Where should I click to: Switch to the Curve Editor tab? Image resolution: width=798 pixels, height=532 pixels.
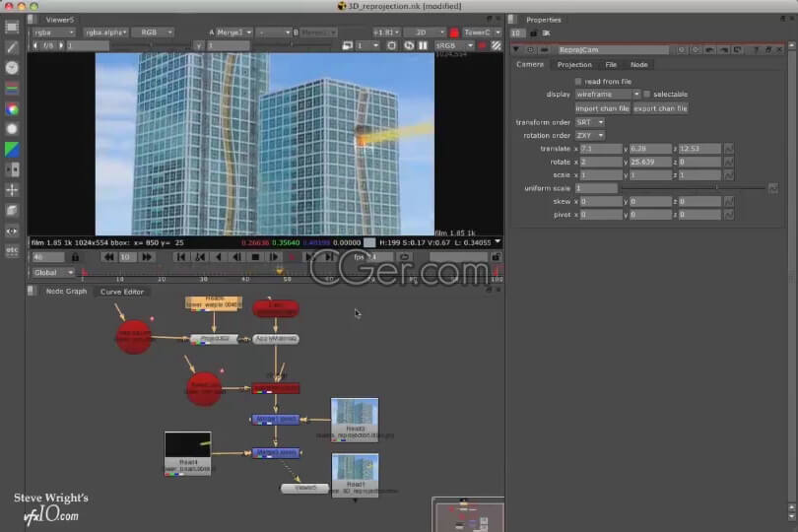[121, 292]
